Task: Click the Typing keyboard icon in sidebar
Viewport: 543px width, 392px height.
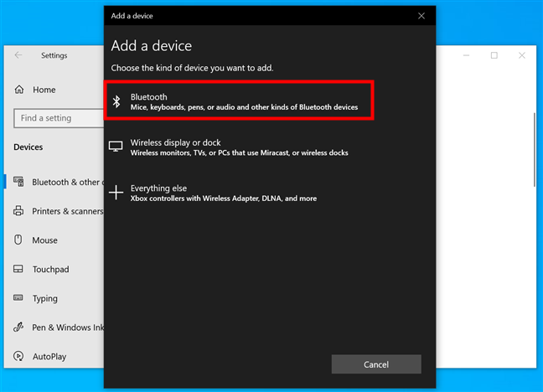Action: (x=18, y=298)
